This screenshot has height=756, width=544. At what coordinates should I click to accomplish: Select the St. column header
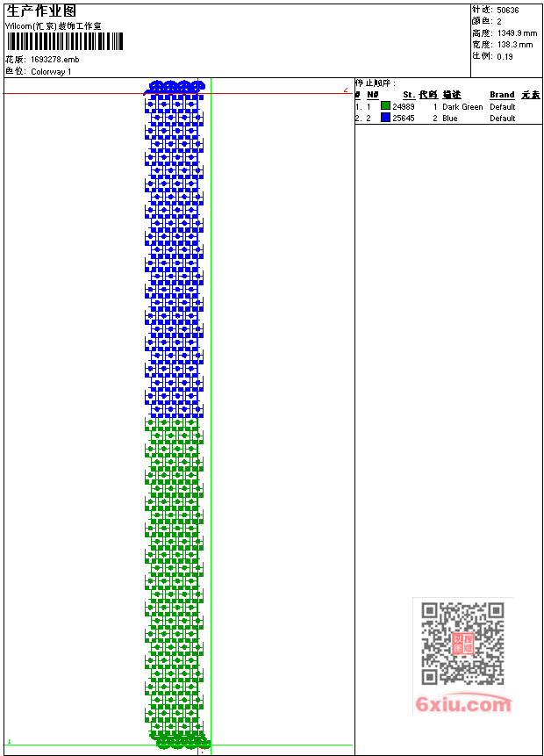tap(409, 95)
